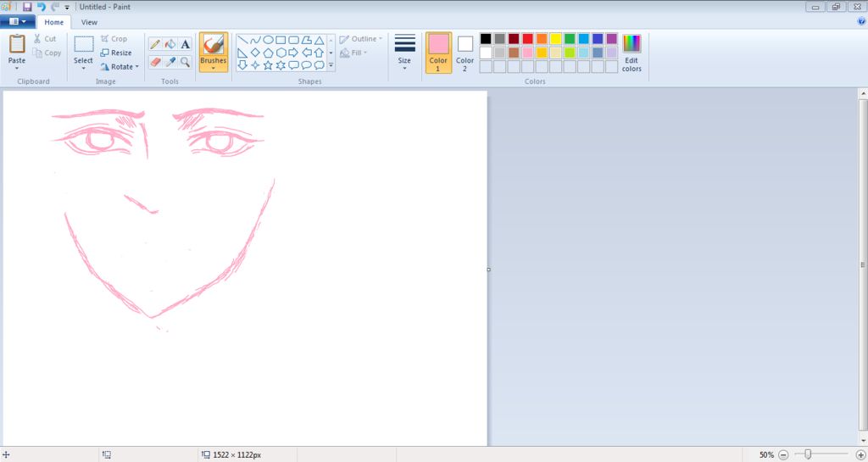
Task: Pick the black color swatch
Action: click(x=486, y=39)
